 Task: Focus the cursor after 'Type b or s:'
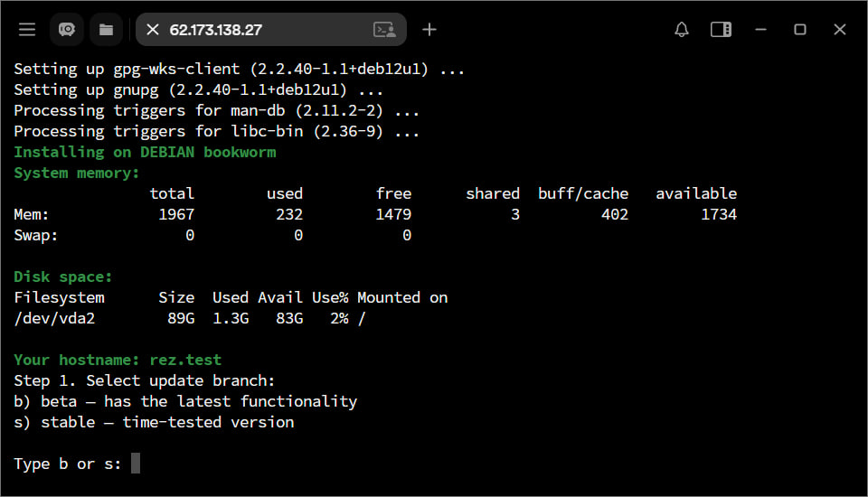tap(136, 464)
